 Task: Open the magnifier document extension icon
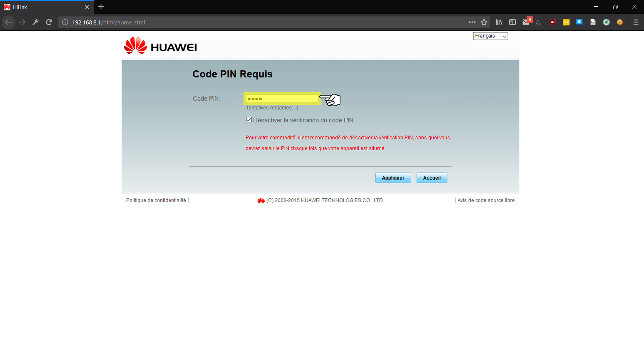pyautogui.click(x=593, y=22)
